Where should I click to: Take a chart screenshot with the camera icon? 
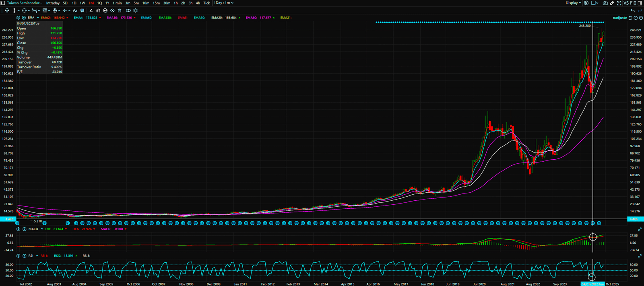coord(605,3)
